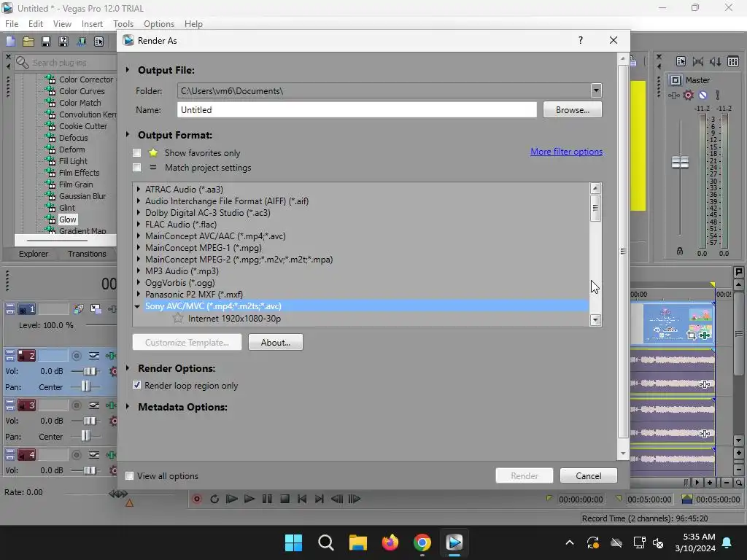Collapse Sony AVC/MVC format
Viewport: 747px width, 560px height.
point(138,306)
